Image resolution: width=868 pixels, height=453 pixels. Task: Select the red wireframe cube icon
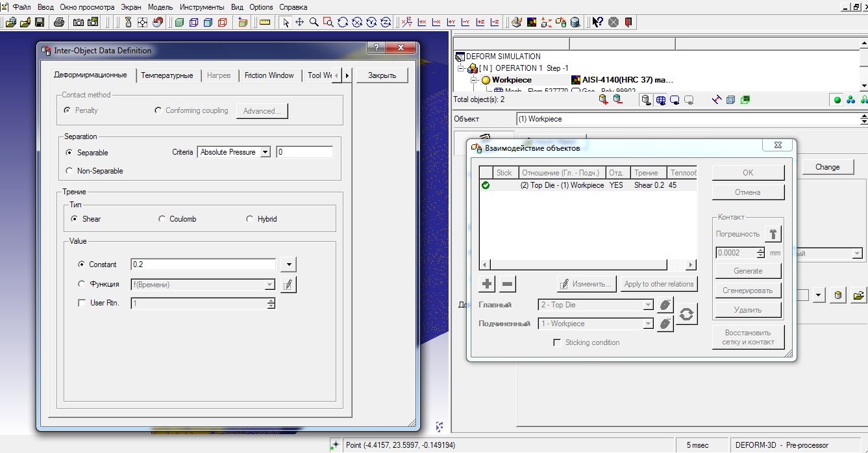223,22
